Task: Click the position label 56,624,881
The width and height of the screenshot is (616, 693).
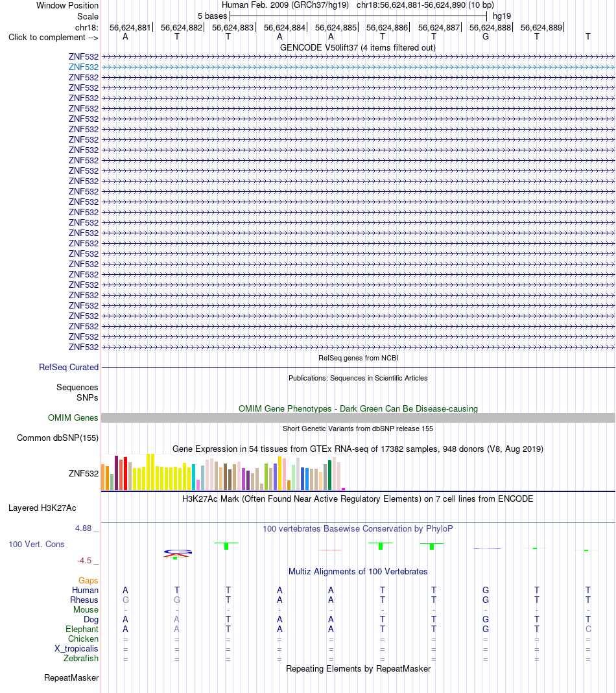Action: click(130, 27)
